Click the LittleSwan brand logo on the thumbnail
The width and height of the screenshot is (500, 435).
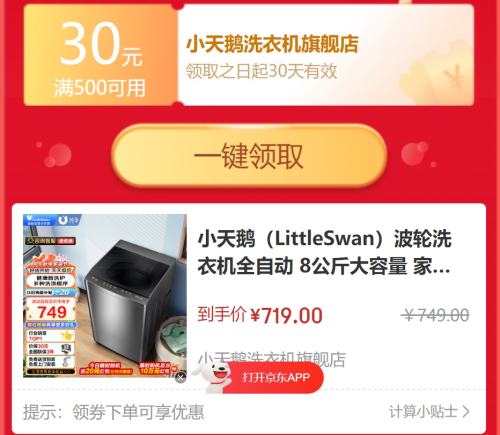(x=39, y=220)
